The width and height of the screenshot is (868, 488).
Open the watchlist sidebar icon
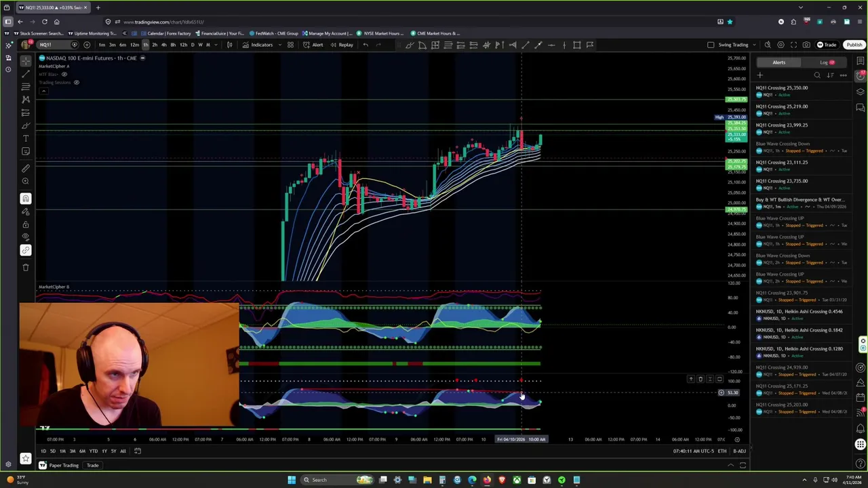point(861,61)
